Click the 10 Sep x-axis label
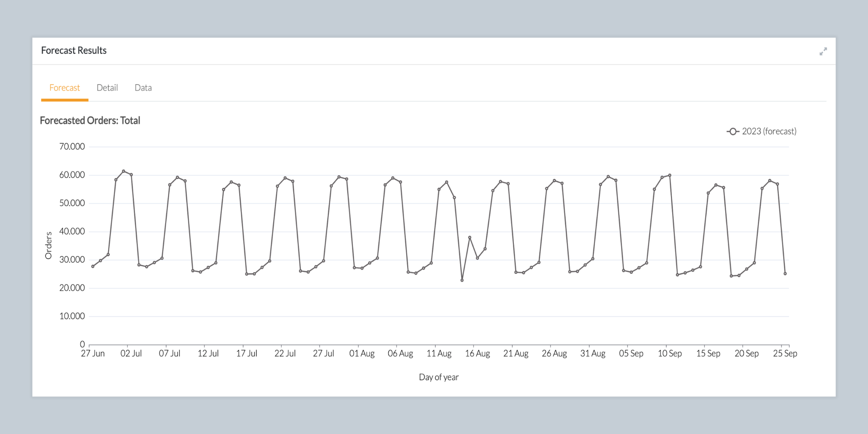 pyautogui.click(x=670, y=353)
